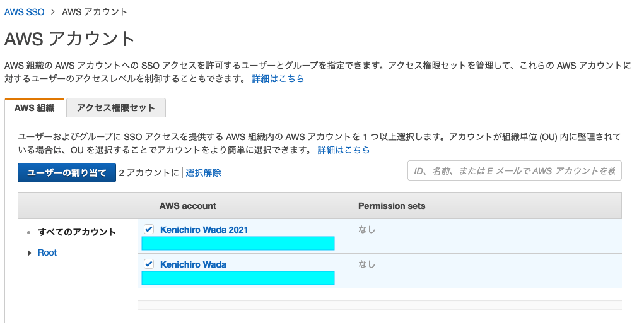Switch to the AWS 組織 tab
The image size is (644, 332).
pyautogui.click(x=35, y=108)
